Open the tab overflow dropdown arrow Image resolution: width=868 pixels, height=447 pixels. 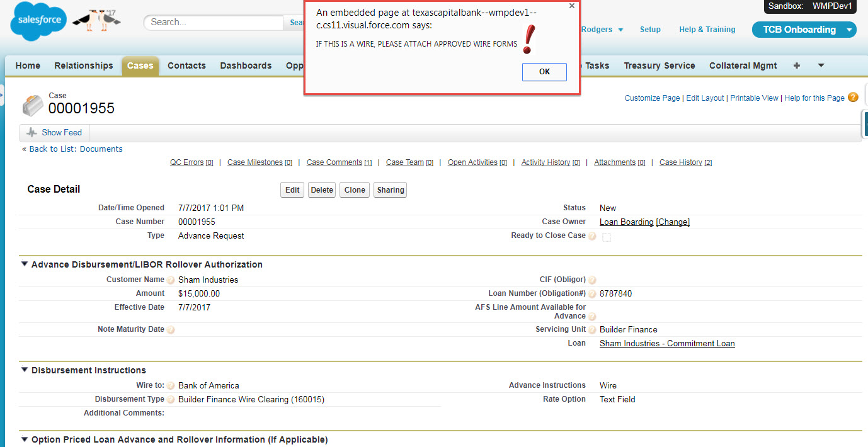click(821, 65)
